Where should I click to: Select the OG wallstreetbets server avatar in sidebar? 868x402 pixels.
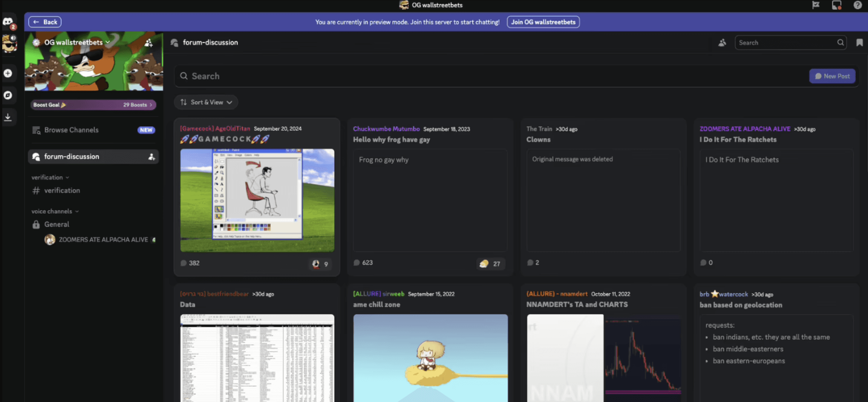pos(9,44)
